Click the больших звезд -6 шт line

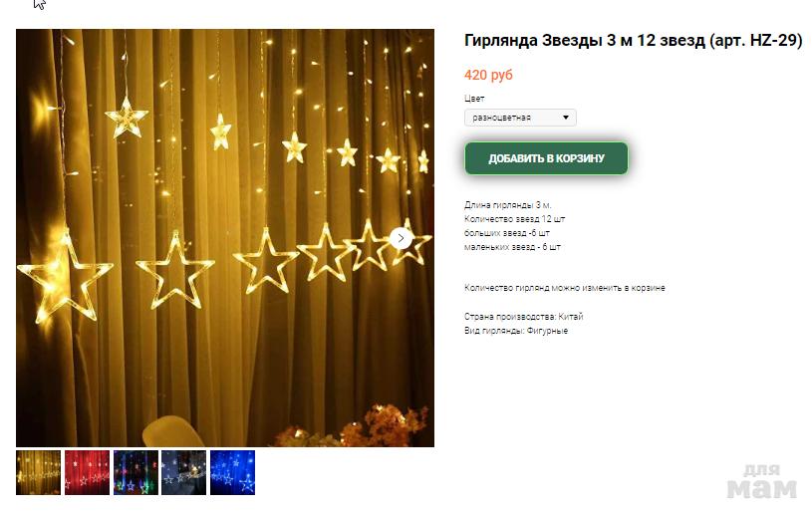pos(507,233)
